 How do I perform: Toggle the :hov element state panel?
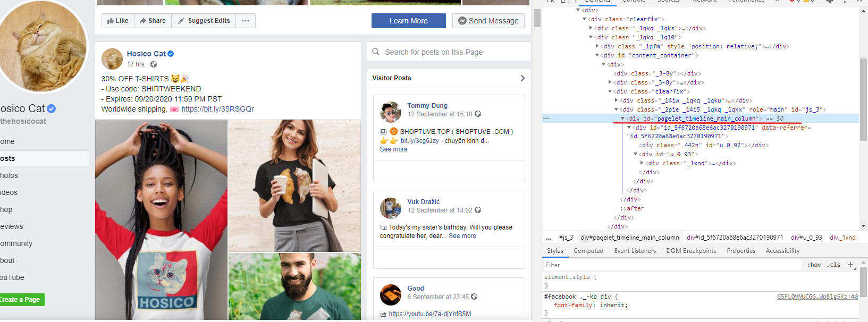[814, 265]
